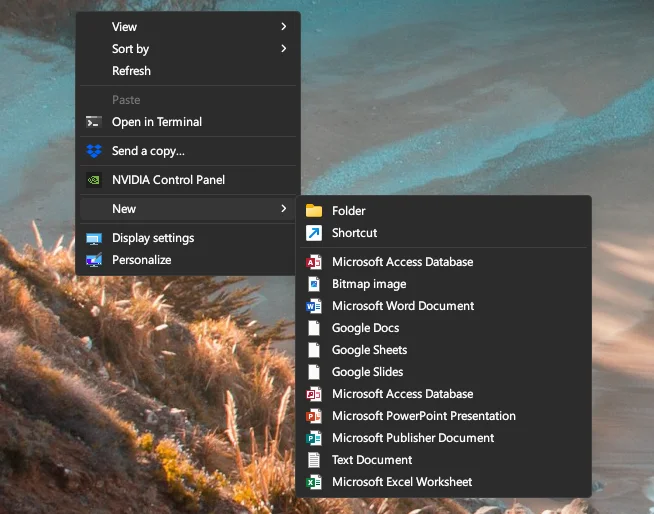
Task: Click the blank page icon beside Google Docs
Action: coord(314,328)
